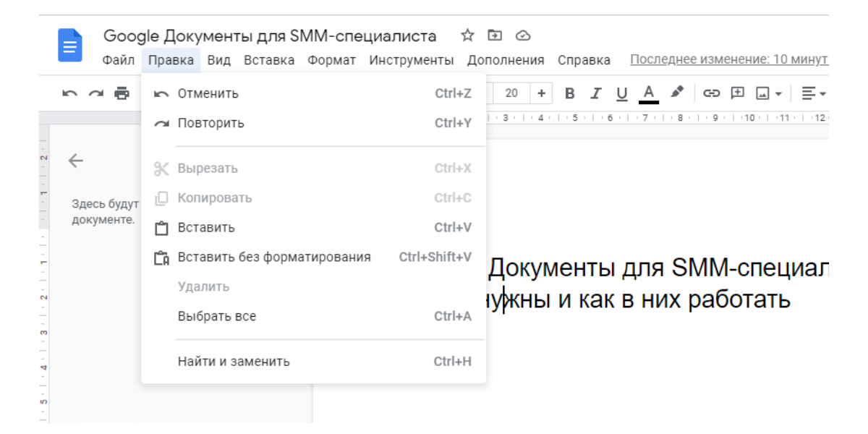Click the add comment icon

tap(738, 93)
